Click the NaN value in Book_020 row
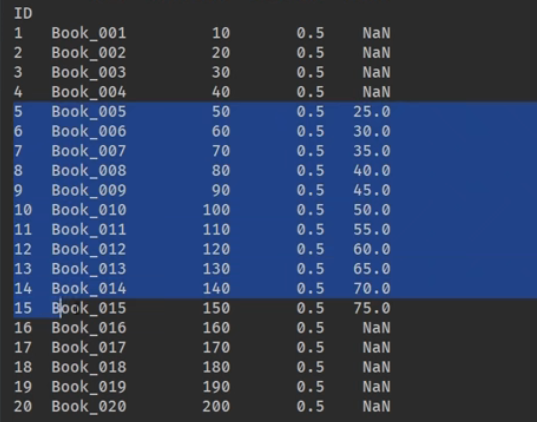Image resolution: width=537 pixels, height=422 pixels. tap(376, 406)
